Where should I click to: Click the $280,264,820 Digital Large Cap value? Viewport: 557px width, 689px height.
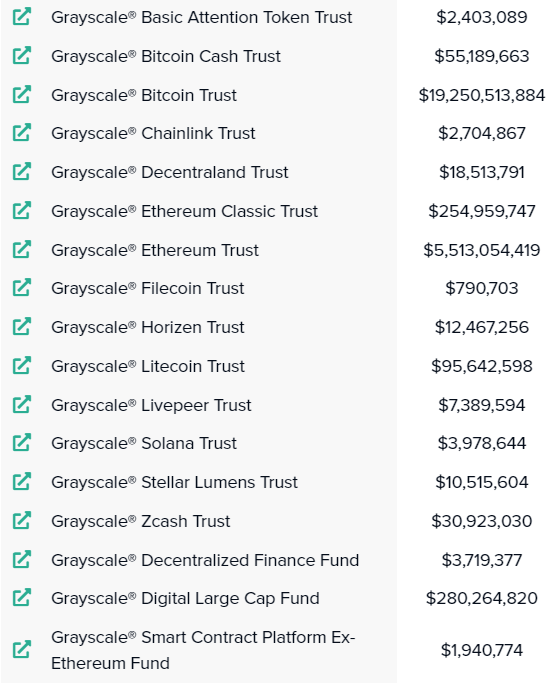[x=482, y=598]
